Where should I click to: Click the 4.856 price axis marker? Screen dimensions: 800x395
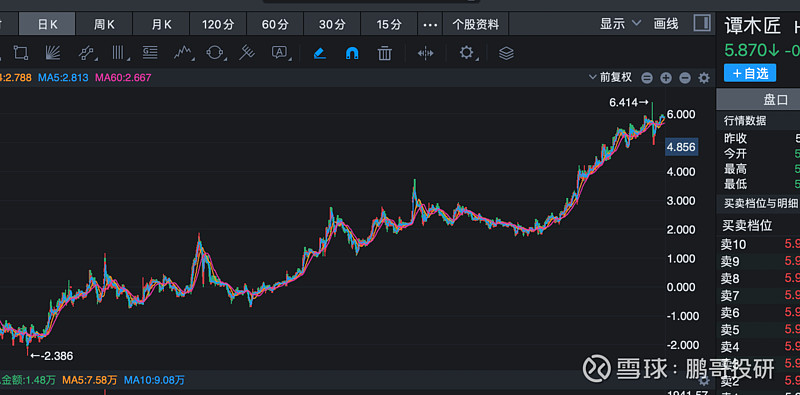[x=681, y=148]
